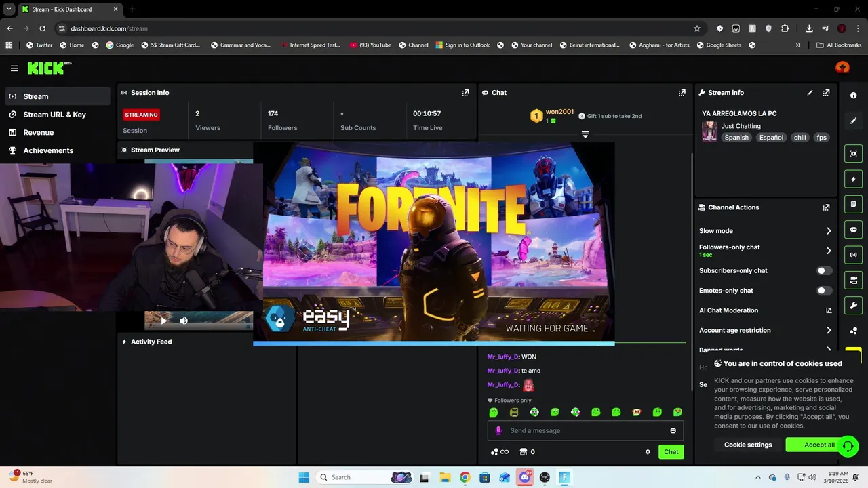Open Twitter bookmark
This screenshot has height=488, width=868.
[39, 45]
